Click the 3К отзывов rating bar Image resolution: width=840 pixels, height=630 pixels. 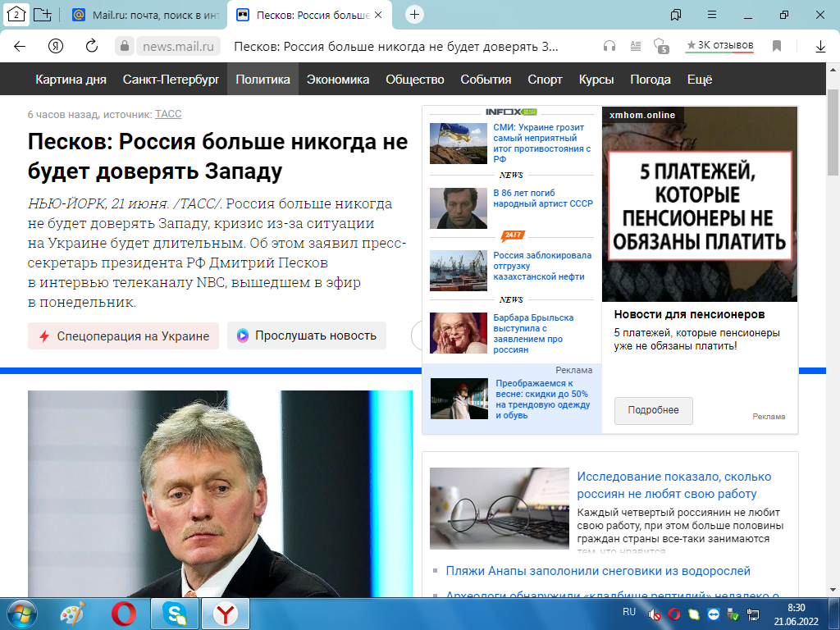pos(719,46)
